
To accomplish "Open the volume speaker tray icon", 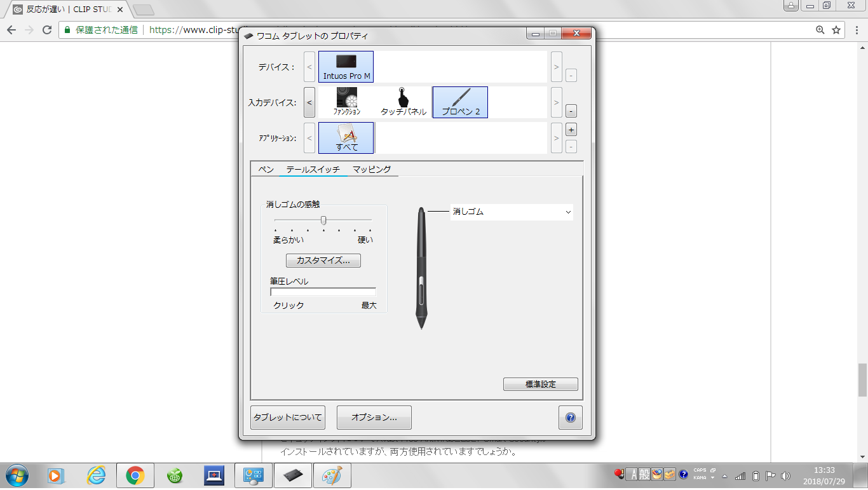I will (786, 475).
